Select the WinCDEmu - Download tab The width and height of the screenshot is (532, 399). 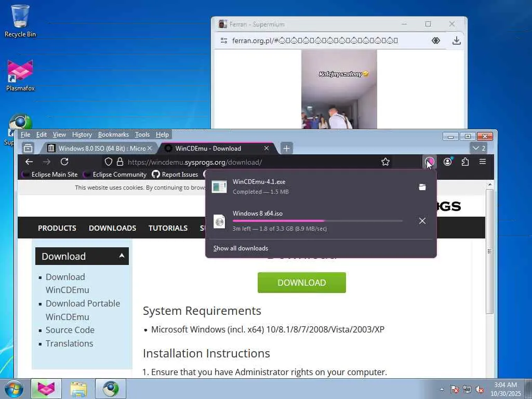click(x=217, y=148)
